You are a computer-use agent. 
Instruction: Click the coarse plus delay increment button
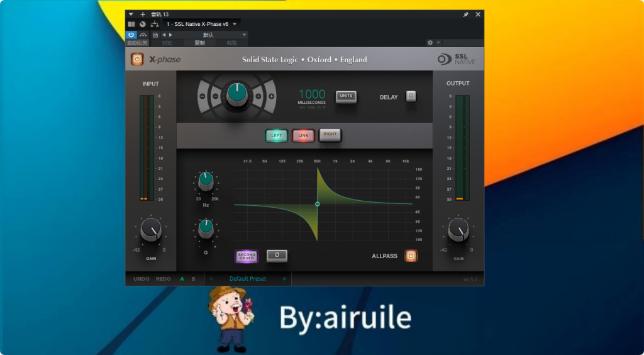[272, 96]
